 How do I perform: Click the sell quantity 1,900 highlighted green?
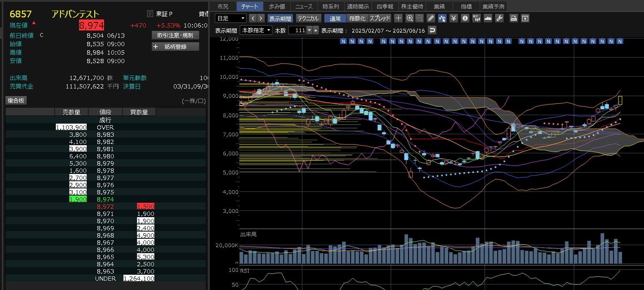(x=78, y=199)
